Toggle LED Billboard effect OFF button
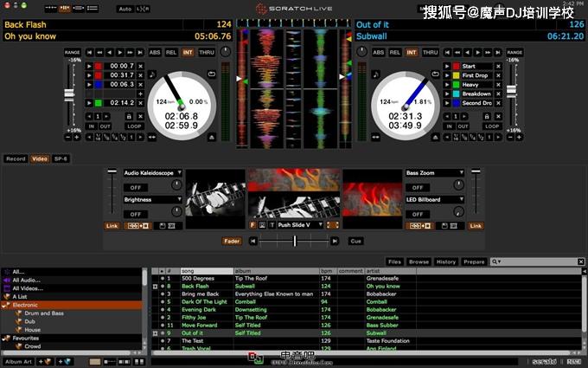 point(418,214)
